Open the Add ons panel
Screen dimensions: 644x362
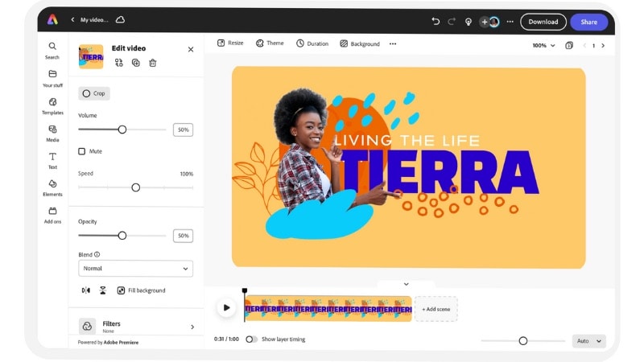(x=52, y=215)
